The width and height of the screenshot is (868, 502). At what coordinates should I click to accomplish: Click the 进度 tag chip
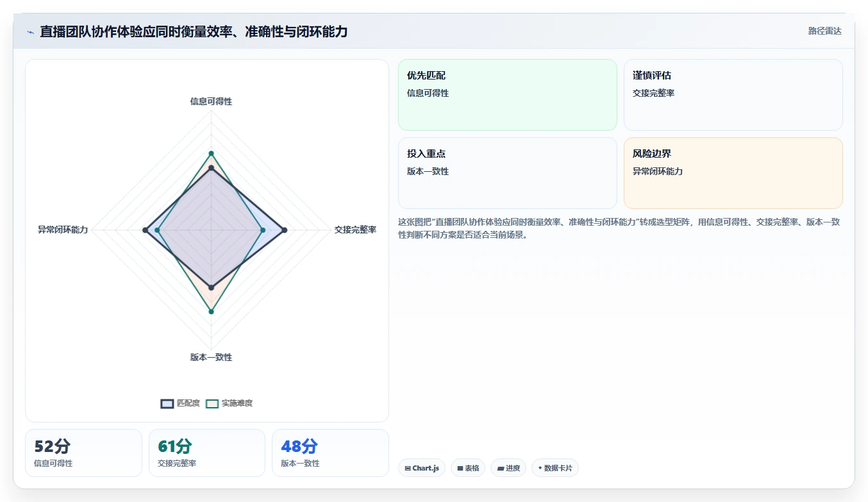coord(508,468)
